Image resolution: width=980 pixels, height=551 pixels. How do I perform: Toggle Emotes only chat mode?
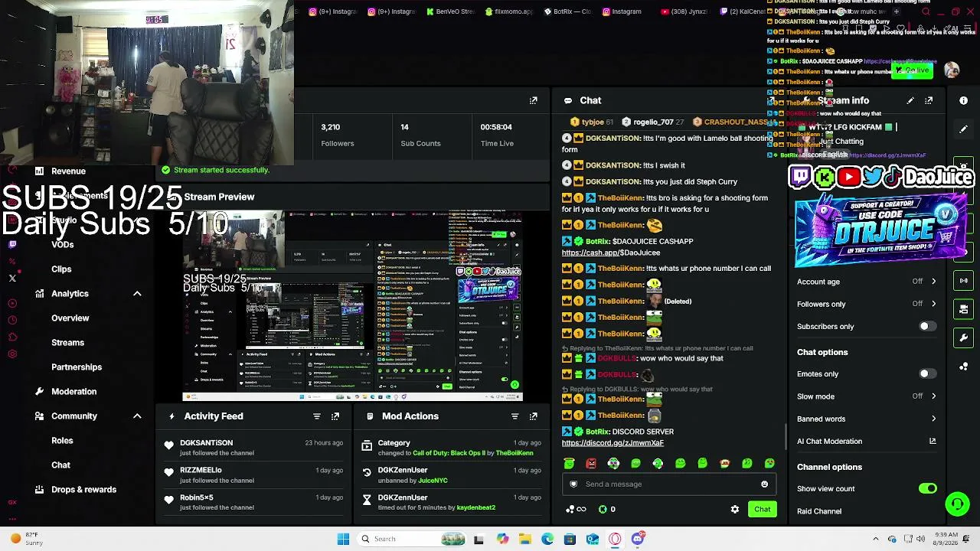(927, 374)
